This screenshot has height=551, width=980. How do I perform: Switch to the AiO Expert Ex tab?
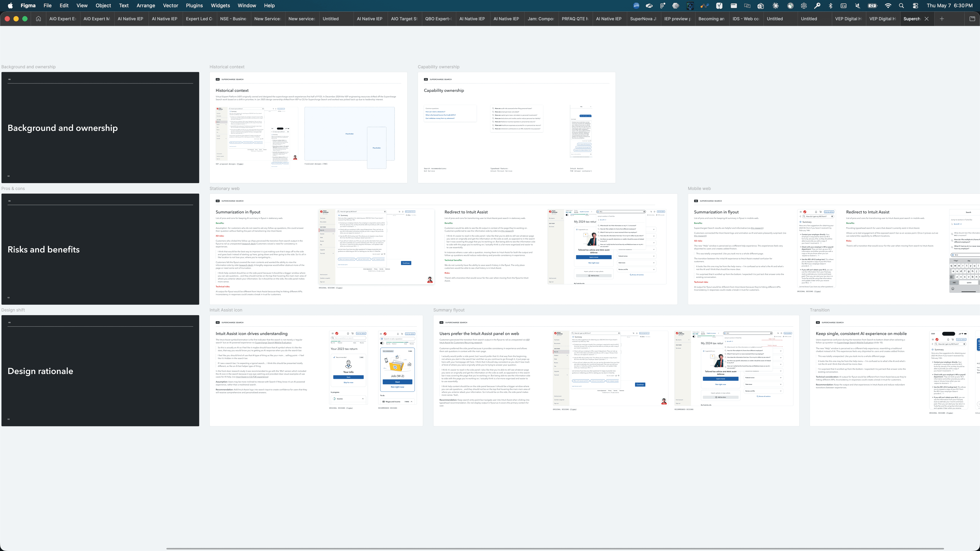(63, 19)
